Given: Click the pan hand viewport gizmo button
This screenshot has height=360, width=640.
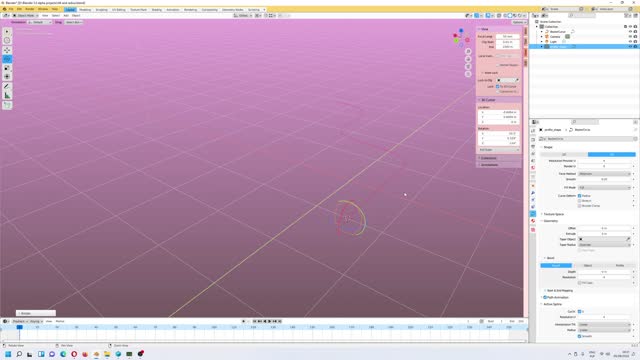Looking at the screenshot, I should coord(468,59).
